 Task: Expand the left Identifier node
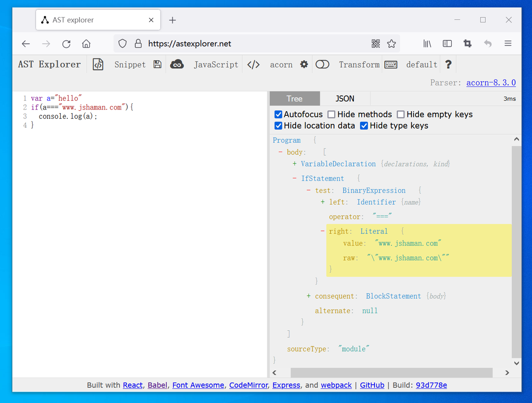[x=323, y=202]
